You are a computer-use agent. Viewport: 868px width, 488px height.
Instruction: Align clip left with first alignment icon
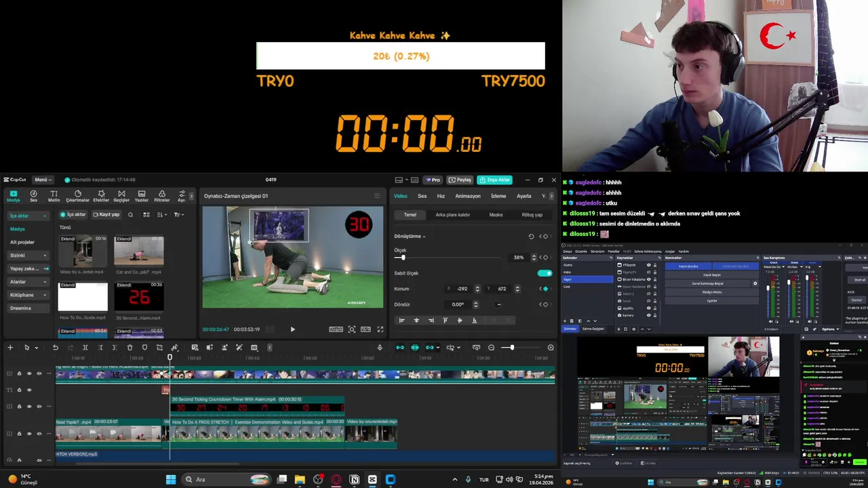tap(402, 321)
